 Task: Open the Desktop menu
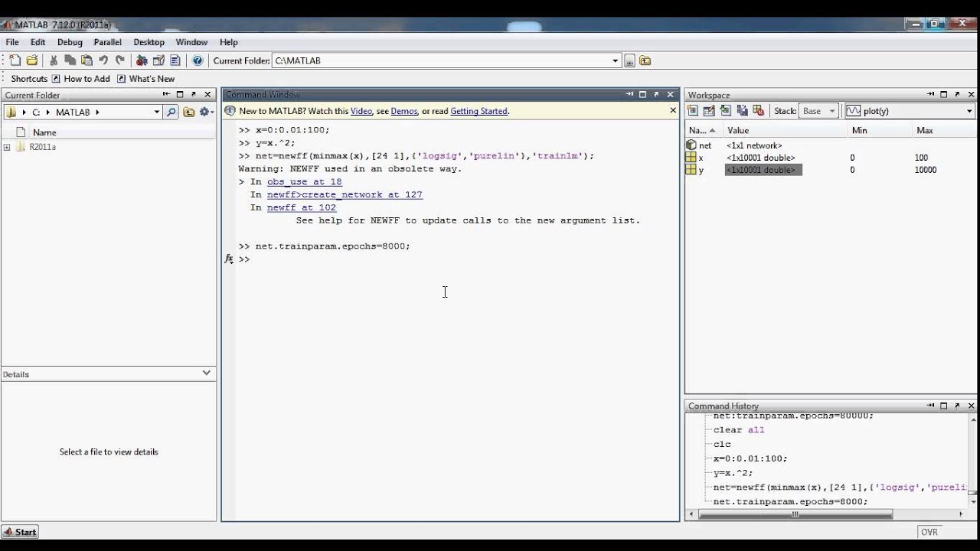[149, 42]
